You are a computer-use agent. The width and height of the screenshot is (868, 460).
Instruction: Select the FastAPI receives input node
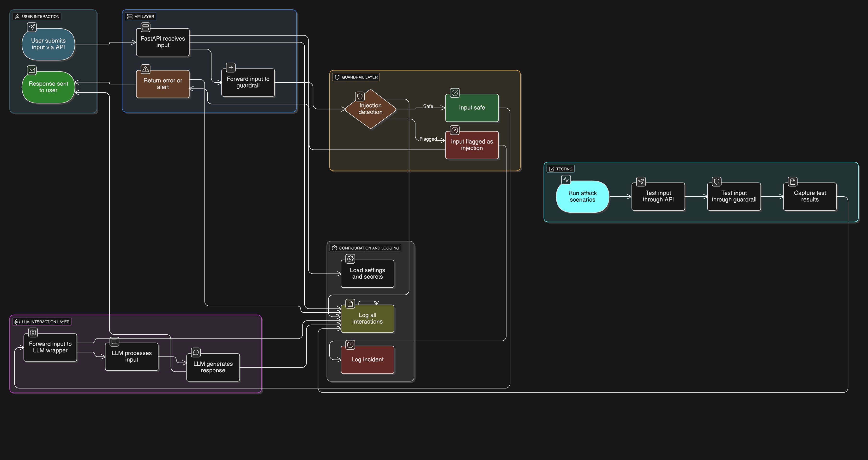pos(163,42)
